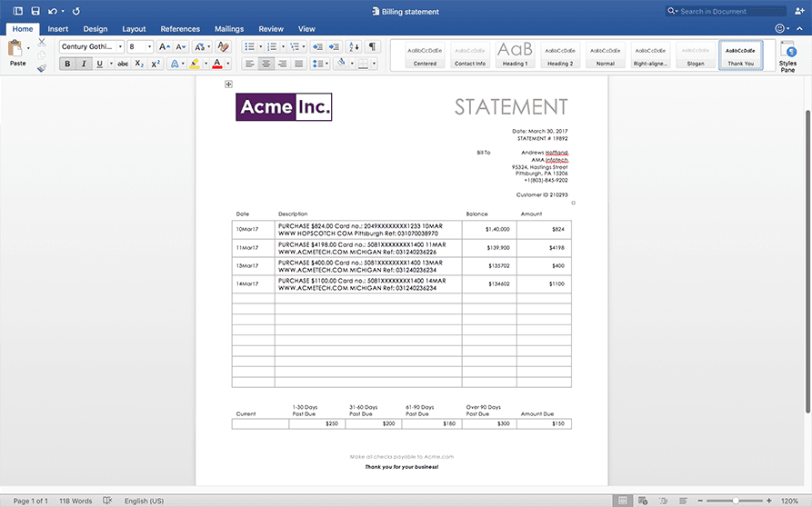Viewport: 812px width, 507px height.
Task: Click the Save icon in title bar
Action: (x=35, y=11)
